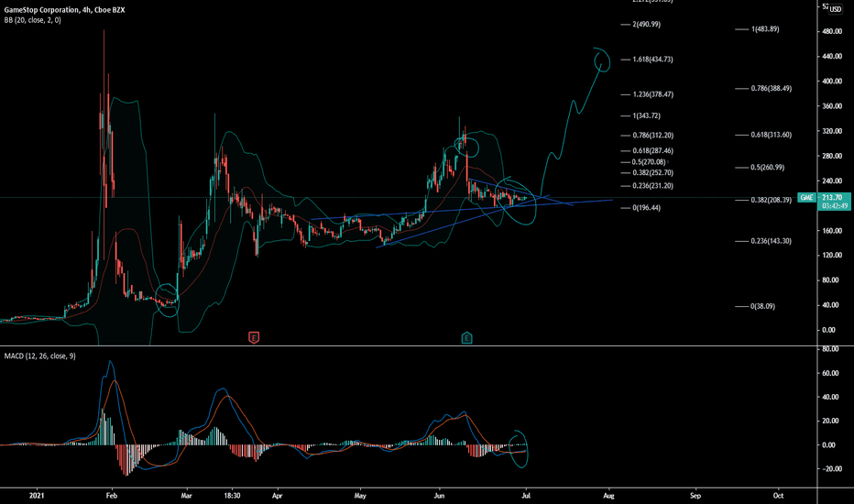Click the Jul label on time axis
Viewport: 854px width, 504px height.
(x=526, y=496)
